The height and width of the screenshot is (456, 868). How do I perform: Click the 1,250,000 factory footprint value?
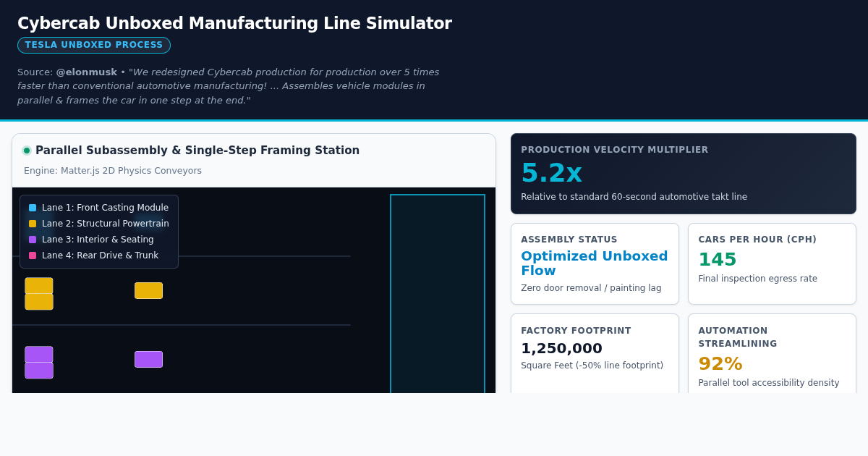click(561, 348)
